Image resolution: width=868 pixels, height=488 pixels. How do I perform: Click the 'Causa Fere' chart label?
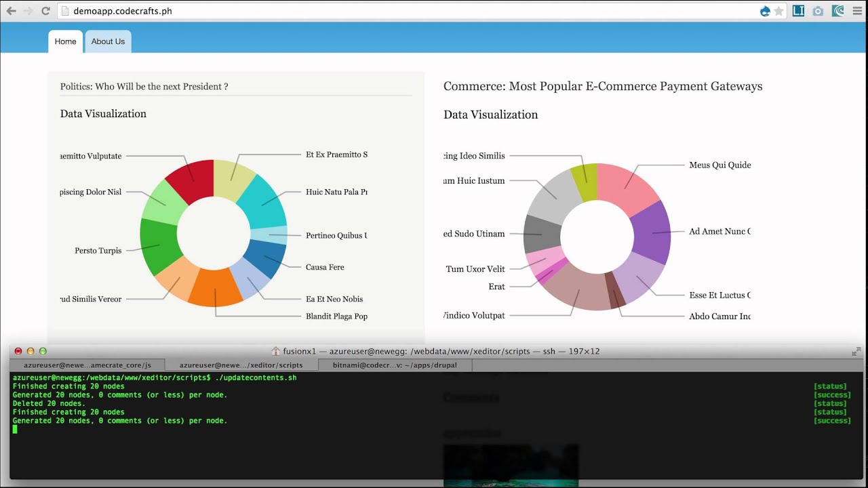pyautogui.click(x=325, y=267)
